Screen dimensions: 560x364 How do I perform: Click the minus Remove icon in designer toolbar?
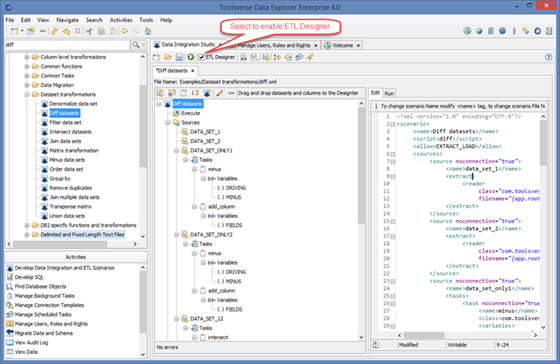tap(231, 93)
